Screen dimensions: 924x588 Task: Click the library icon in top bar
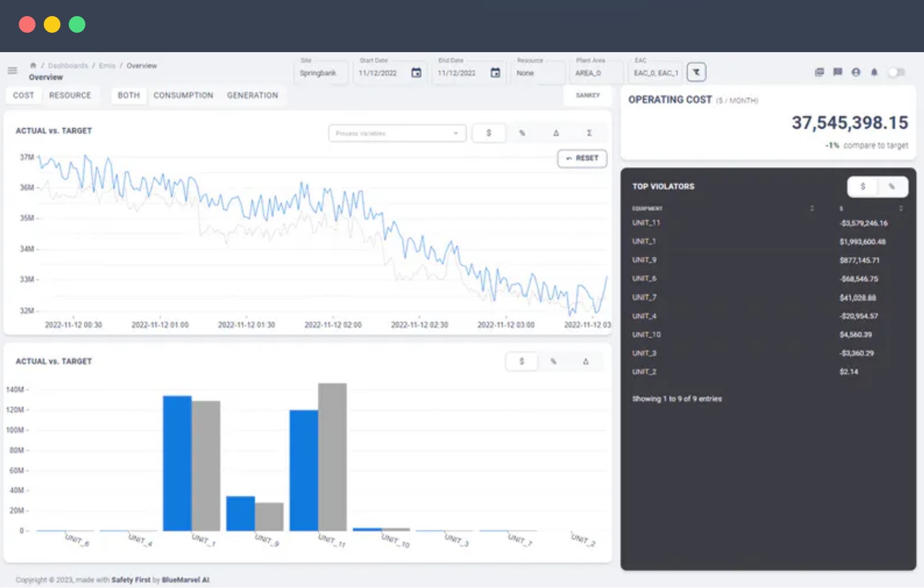(x=819, y=72)
